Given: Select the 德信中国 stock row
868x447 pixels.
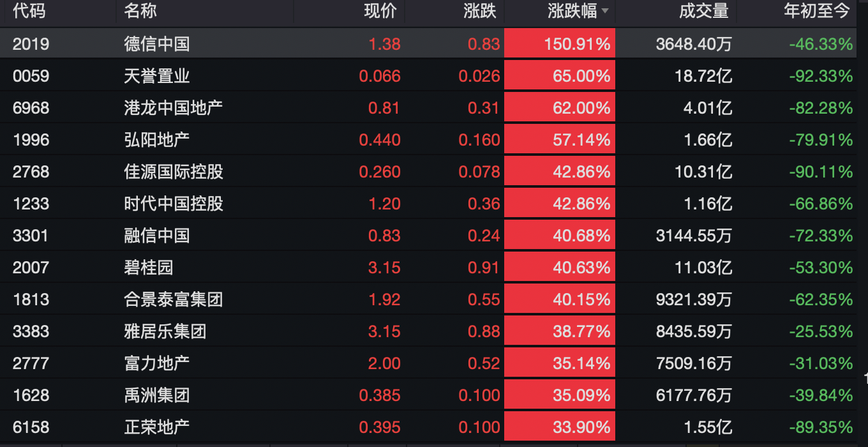Looking at the screenshot, I should 157,44.
